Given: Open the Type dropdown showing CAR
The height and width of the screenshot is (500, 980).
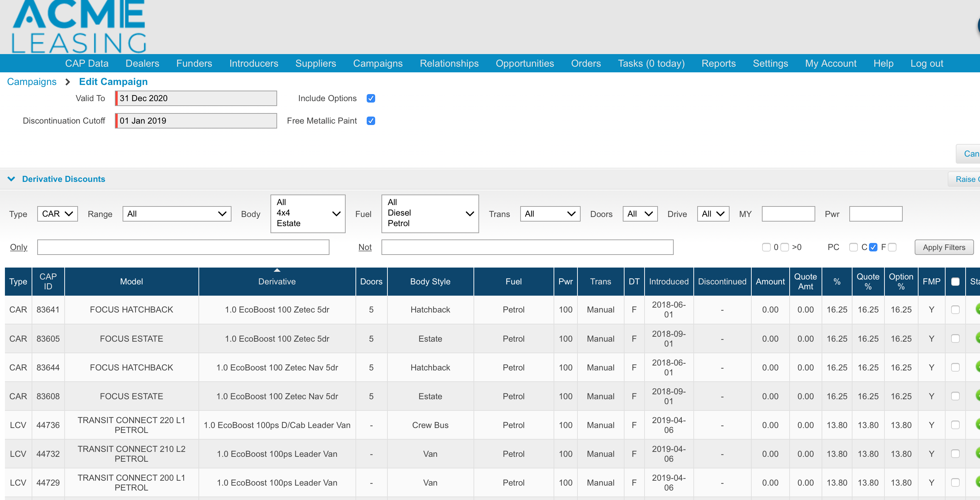Looking at the screenshot, I should click(x=58, y=214).
